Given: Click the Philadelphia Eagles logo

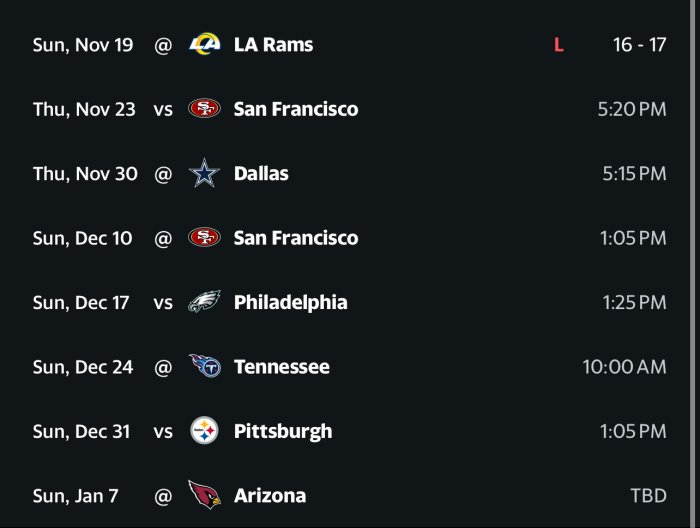Looking at the screenshot, I should pos(204,302).
